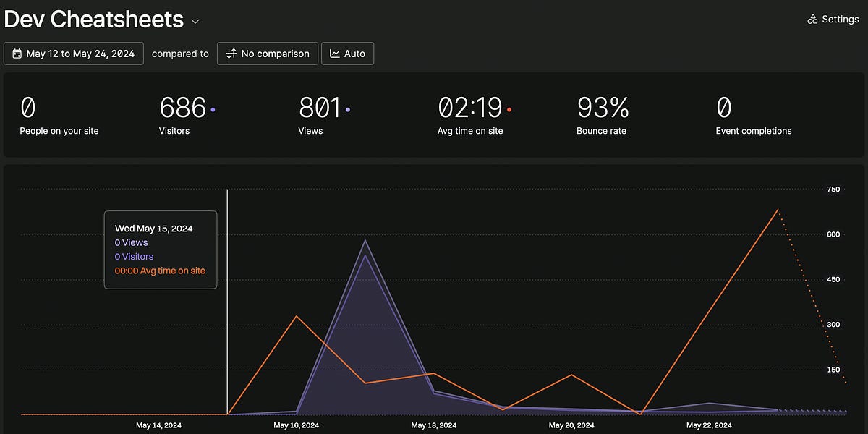Click the comparison sliders icon beside No comparison
The width and height of the screenshot is (868, 434).
(230, 53)
